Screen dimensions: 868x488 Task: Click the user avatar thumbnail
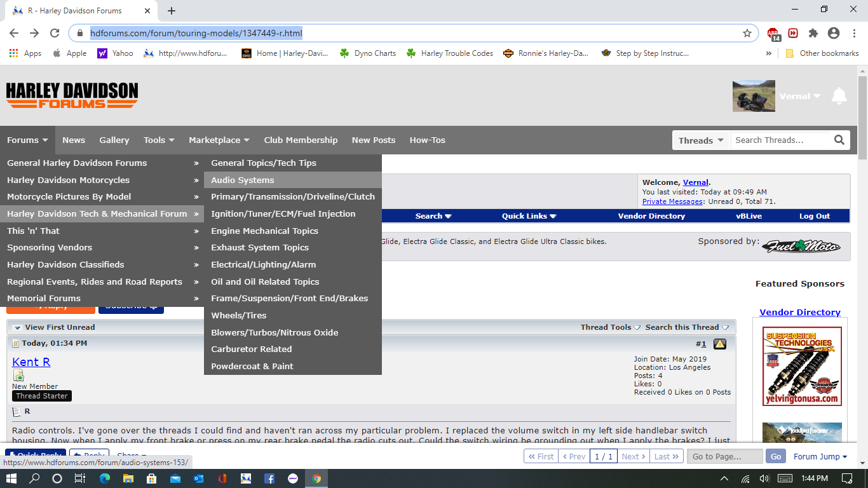pyautogui.click(x=753, y=96)
